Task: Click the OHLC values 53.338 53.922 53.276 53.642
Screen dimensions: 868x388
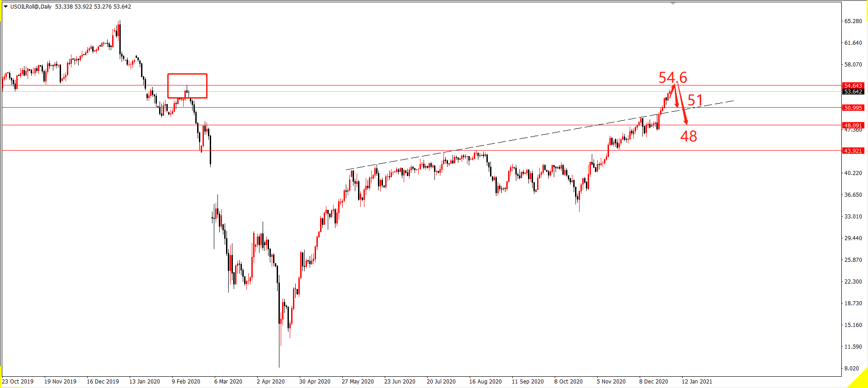Action: click(93, 7)
